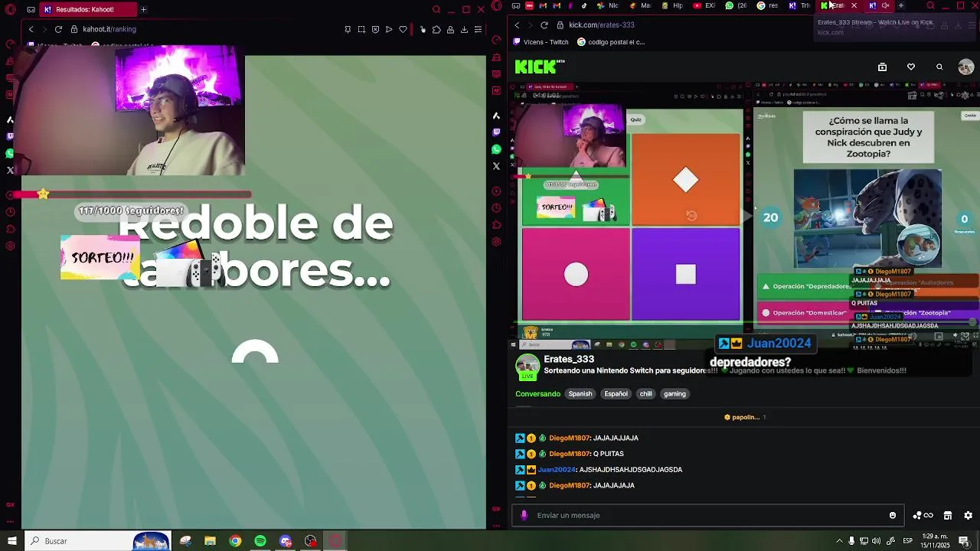Go back in the Kahoot browser window
This screenshot has height=551, width=980.
click(x=31, y=29)
